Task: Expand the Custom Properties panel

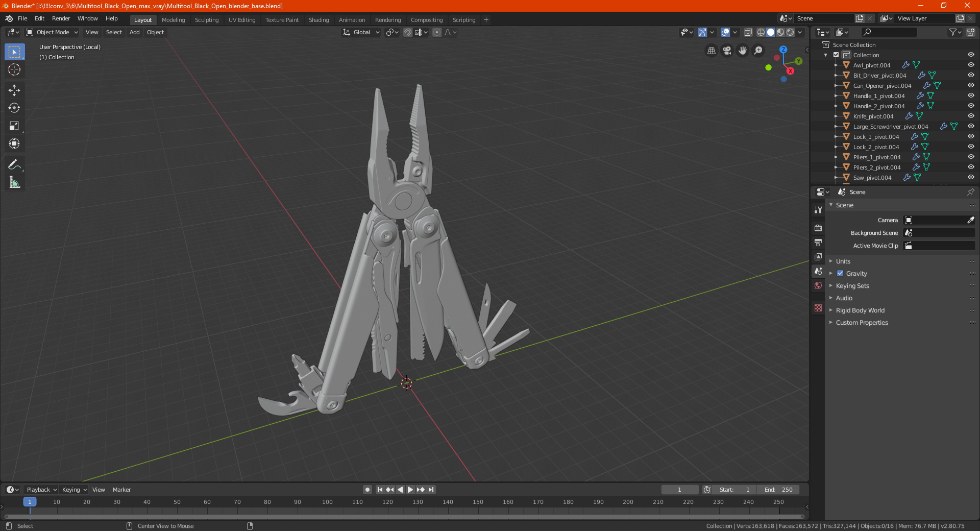Action: 862,322
